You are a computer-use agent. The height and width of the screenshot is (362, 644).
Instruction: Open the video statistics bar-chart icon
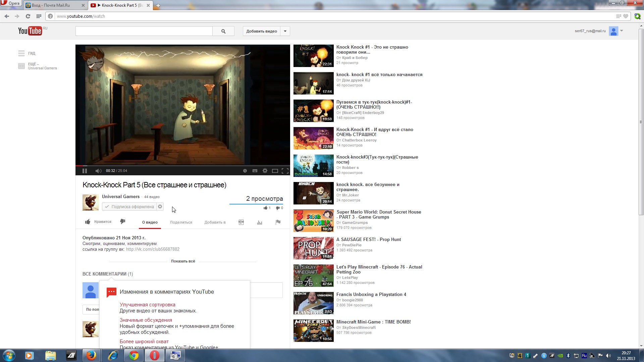[x=260, y=222]
